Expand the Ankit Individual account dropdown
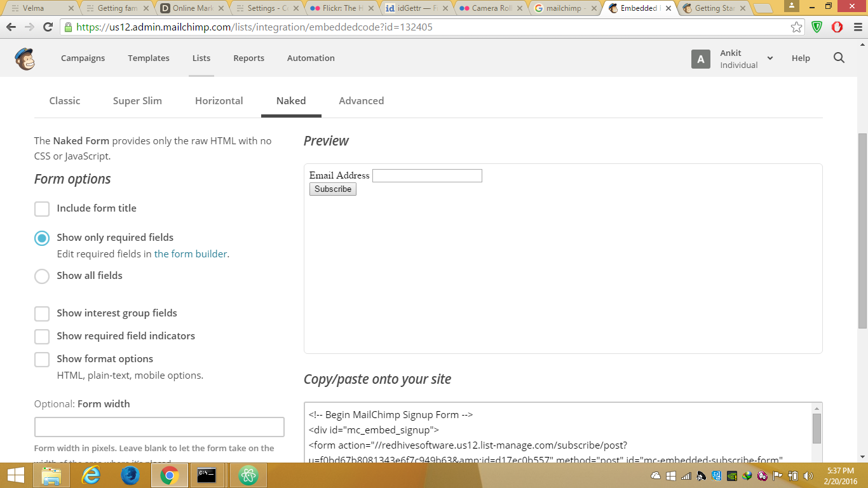This screenshot has width=868, height=488. point(770,58)
